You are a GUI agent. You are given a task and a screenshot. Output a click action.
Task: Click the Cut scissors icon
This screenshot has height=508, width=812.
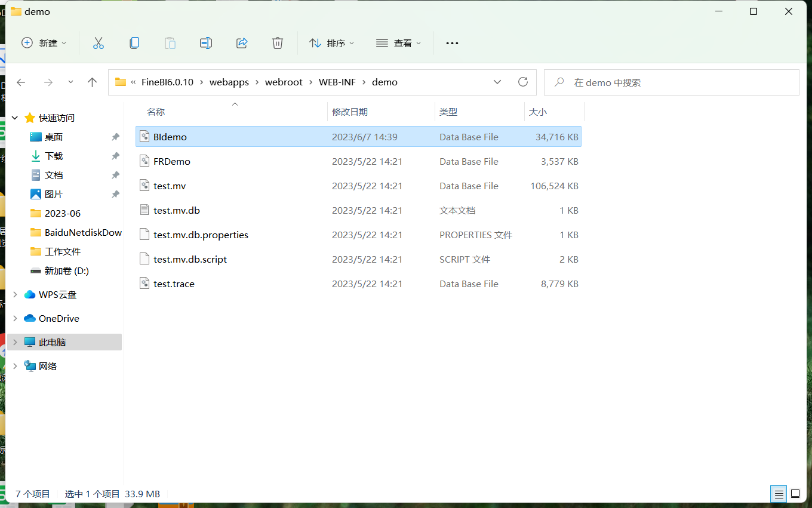99,43
